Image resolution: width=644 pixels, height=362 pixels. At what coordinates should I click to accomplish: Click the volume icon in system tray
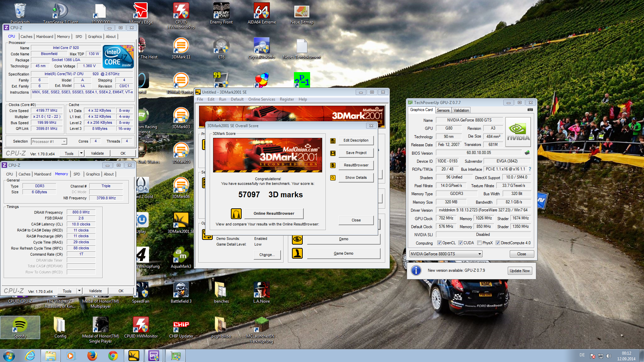tap(608, 356)
